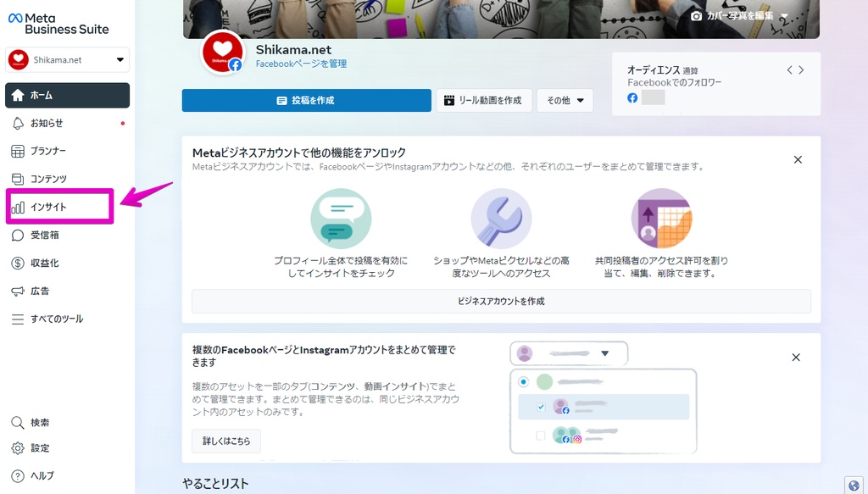Click the wrench tools illustration icon
868x494 pixels.
pyautogui.click(x=501, y=219)
